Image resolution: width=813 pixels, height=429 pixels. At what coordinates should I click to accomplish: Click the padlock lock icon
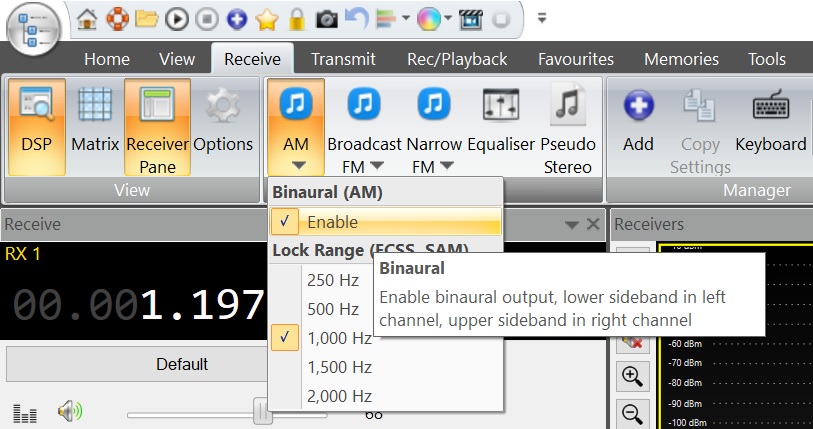coord(296,18)
